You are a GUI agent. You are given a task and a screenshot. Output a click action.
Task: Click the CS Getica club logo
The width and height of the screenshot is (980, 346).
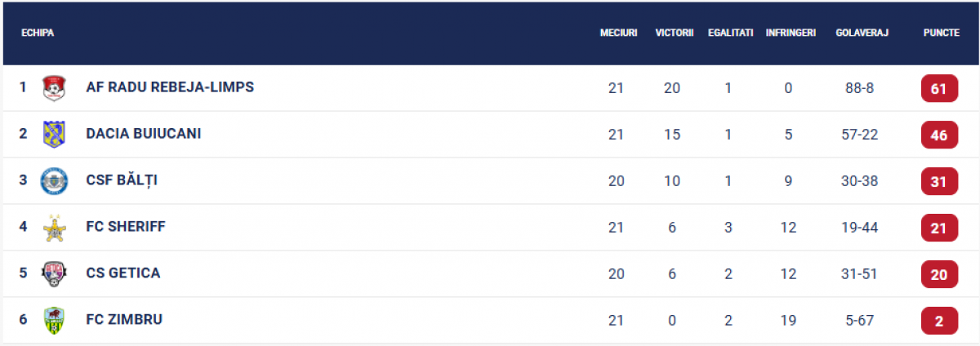pos(53,273)
